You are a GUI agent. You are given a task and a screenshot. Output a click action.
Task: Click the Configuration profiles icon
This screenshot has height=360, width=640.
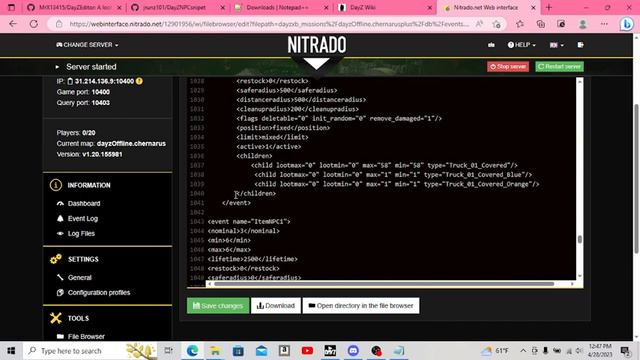pos(60,293)
